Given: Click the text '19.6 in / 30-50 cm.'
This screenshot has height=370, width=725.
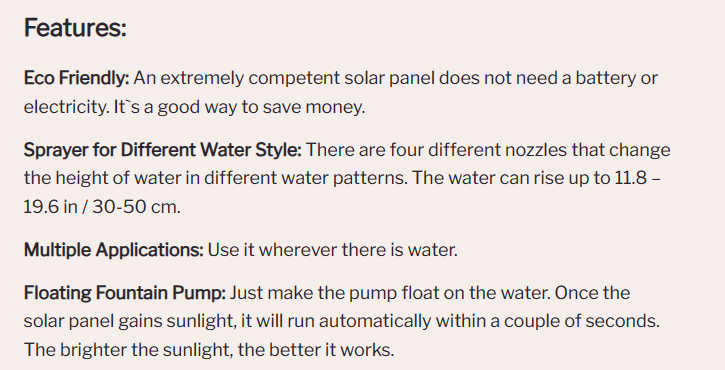Looking at the screenshot, I should 102,206.
